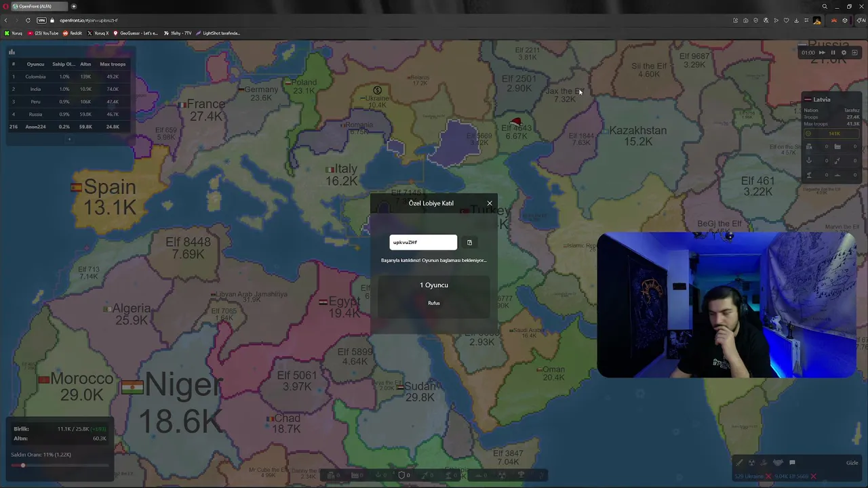Sort leaderboard by Oyuncu column
868x488 pixels.
coord(35,64)
